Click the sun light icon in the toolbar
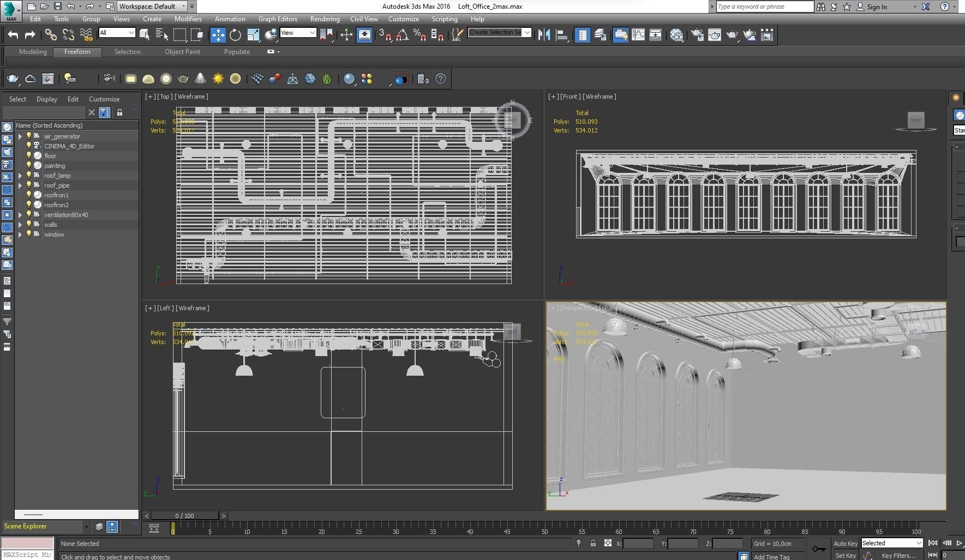This screenshot has height=560, width=965. click(218, 79)
